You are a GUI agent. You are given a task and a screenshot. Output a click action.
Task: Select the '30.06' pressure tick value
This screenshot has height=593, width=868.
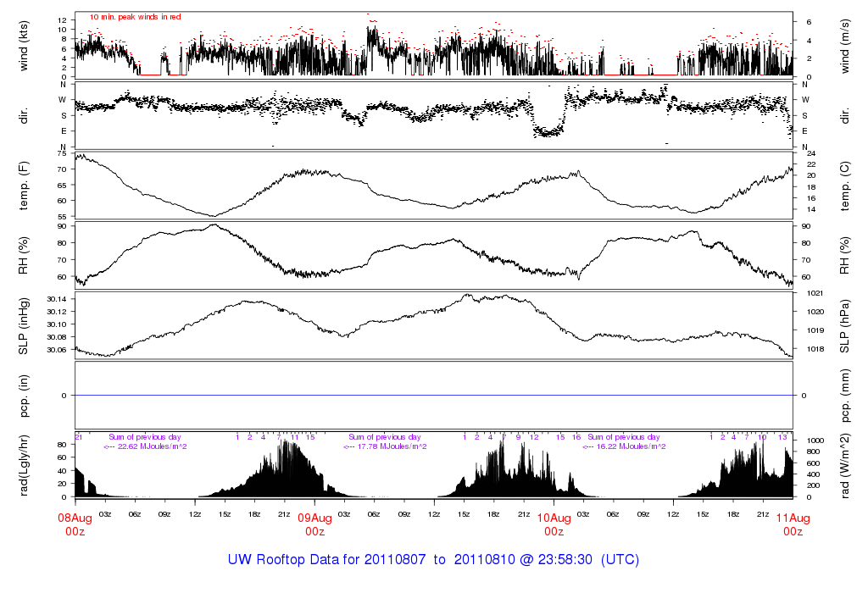pos(57,350)
